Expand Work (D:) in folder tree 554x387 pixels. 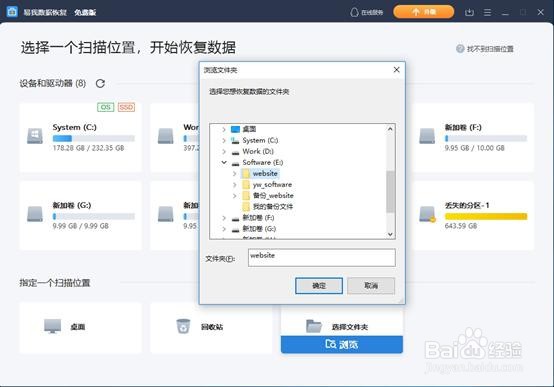(x=224, y=152)
